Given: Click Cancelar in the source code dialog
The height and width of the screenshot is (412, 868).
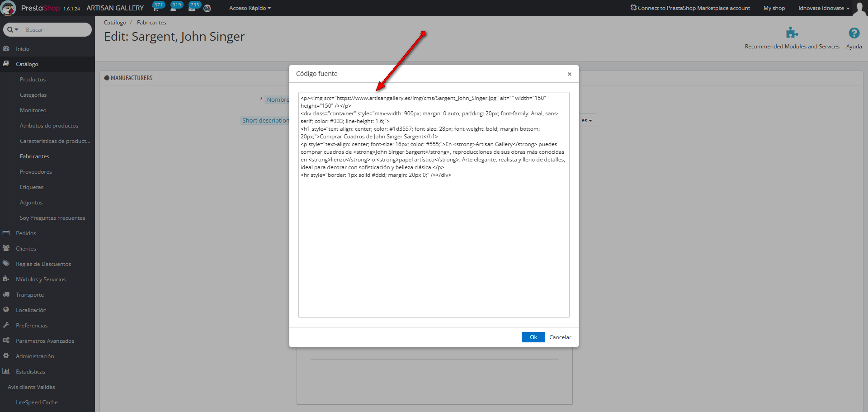Looking at the screenshot, I should click(560, 337).
